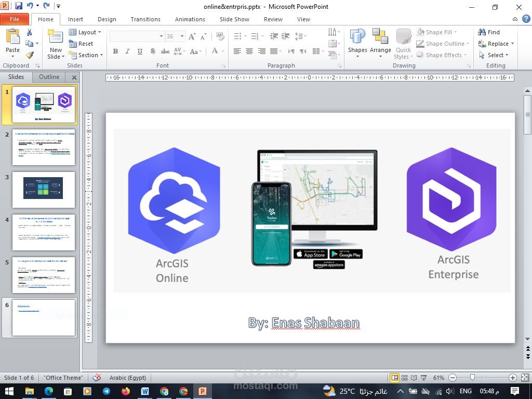Toggle Align Text Right
Screen dimensions: 532x399
[x=262, y=51]
